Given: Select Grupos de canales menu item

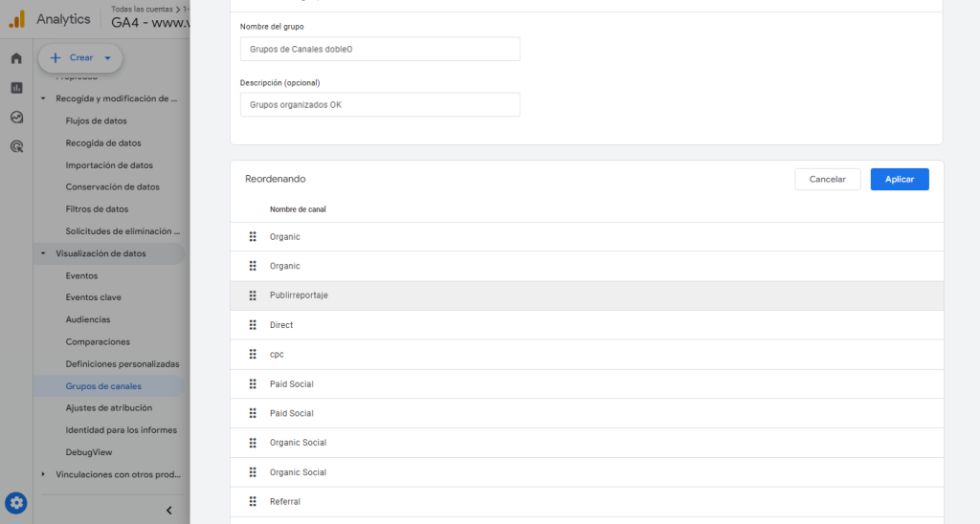Looking at the screenshot, I should [103, 386].
